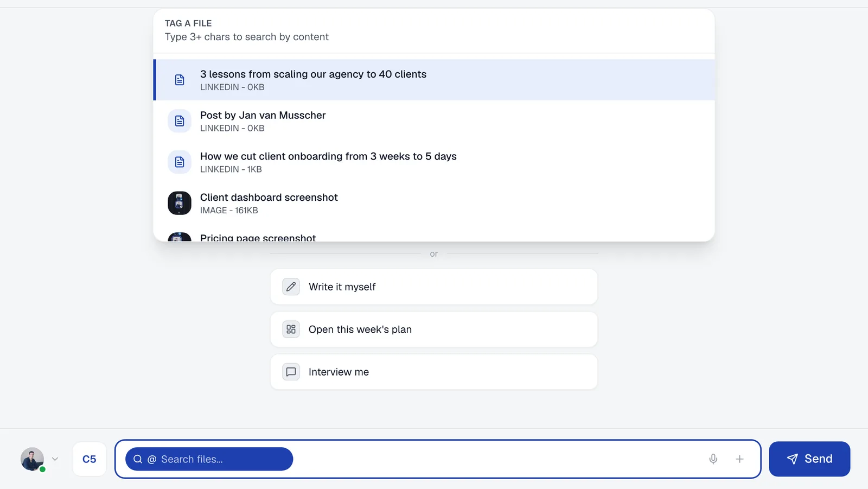The width and height of the screenshot is (868, 489).
Task: Select the '3 lessons from scaling our agency' file
Action: [434, 80]
